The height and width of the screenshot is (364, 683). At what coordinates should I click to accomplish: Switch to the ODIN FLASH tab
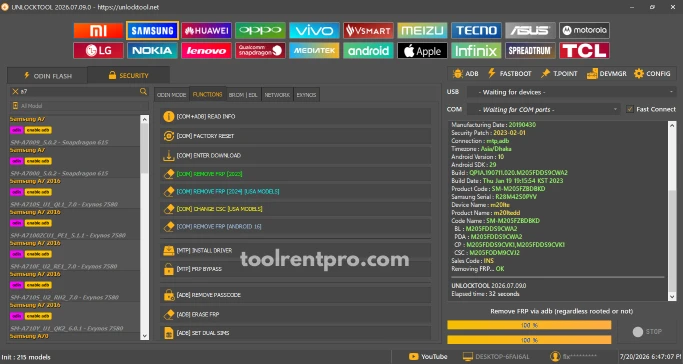point(47,75)
